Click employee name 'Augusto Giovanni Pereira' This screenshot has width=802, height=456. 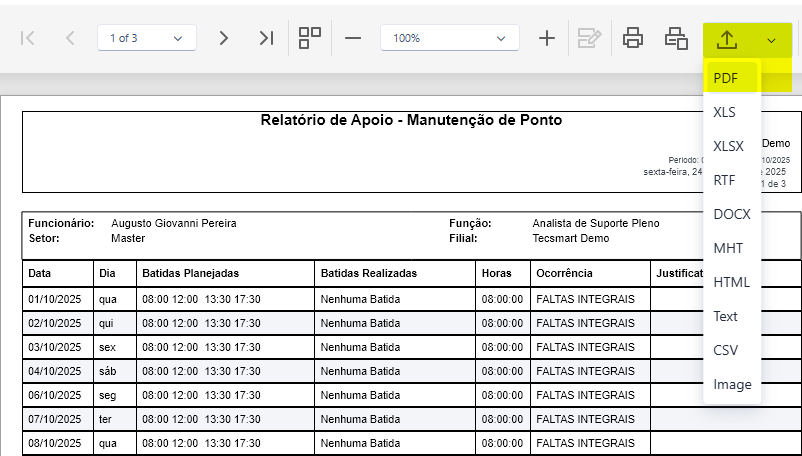point(174,223)
